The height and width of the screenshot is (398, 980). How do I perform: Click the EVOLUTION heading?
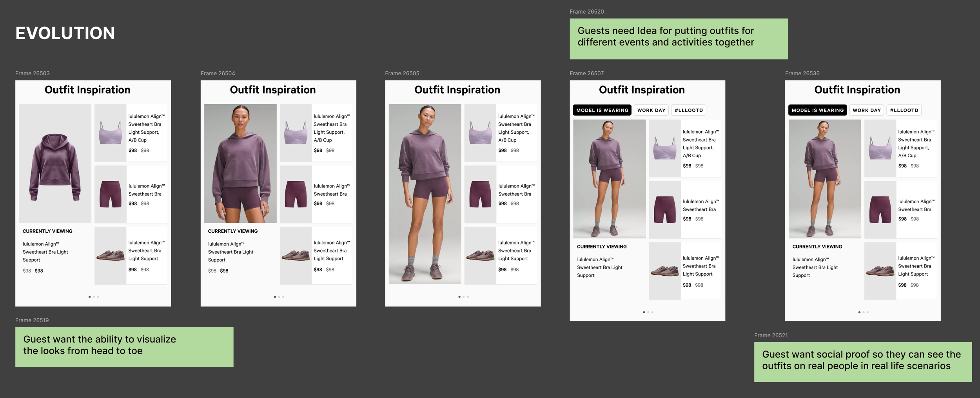(x=65, y=33)
